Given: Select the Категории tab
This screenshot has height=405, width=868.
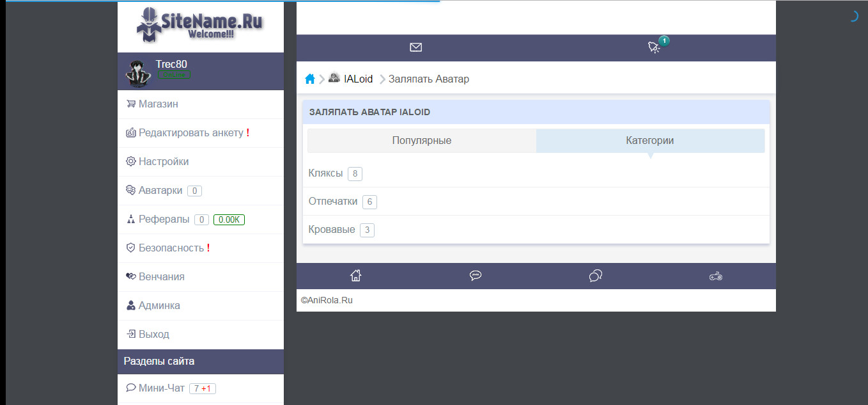Looking at the screenshot, I should click(650, 141).
